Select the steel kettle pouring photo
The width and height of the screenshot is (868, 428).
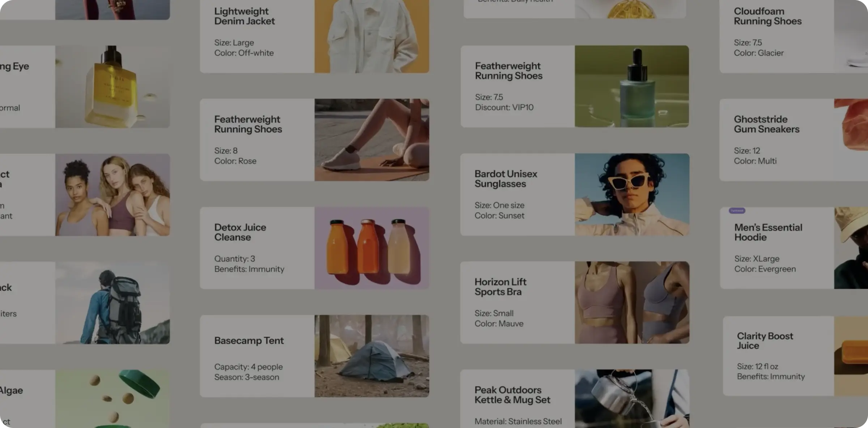tap(632, 398)
